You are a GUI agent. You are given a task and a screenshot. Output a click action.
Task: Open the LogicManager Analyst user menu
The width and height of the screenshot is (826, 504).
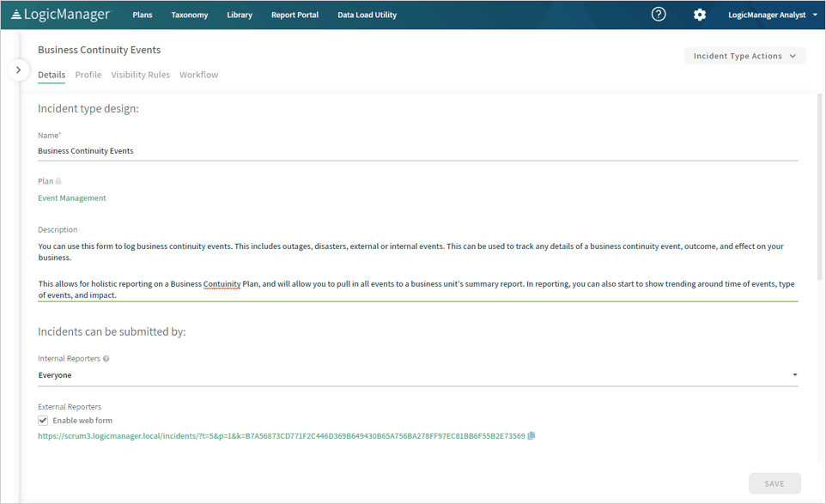773,15
